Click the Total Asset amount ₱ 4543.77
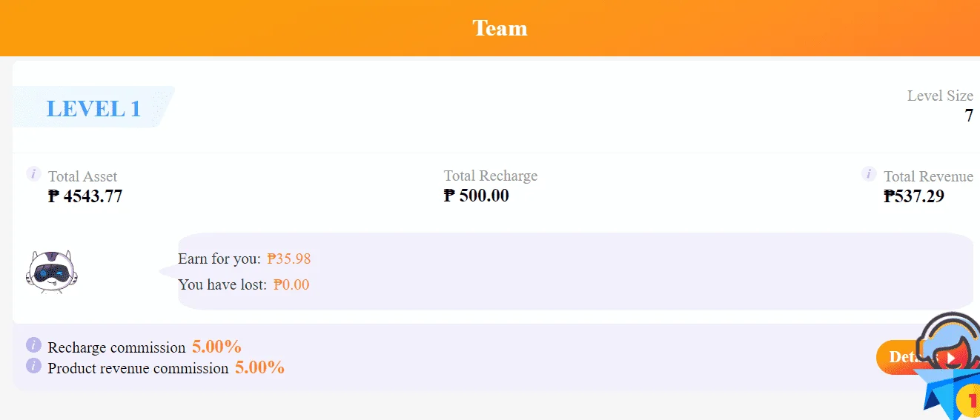The width and height of the screenshot is (980, 420). 85,196
